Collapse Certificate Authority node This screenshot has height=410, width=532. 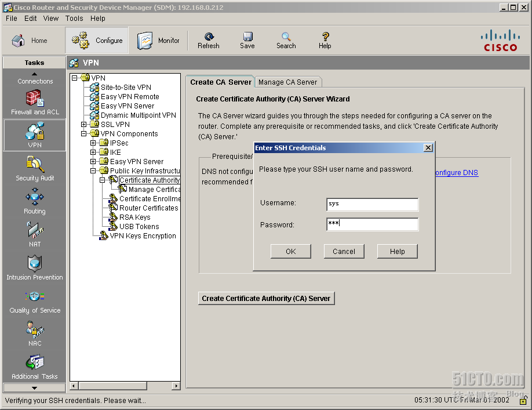click(102, 180)
